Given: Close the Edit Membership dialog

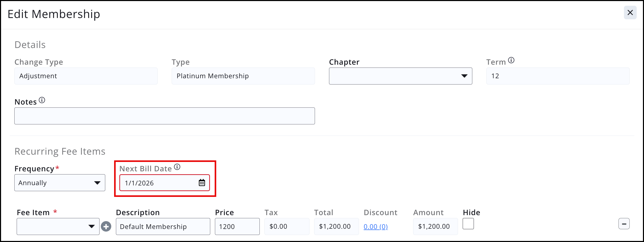Looking at the screenshot, I should point(630,13).
